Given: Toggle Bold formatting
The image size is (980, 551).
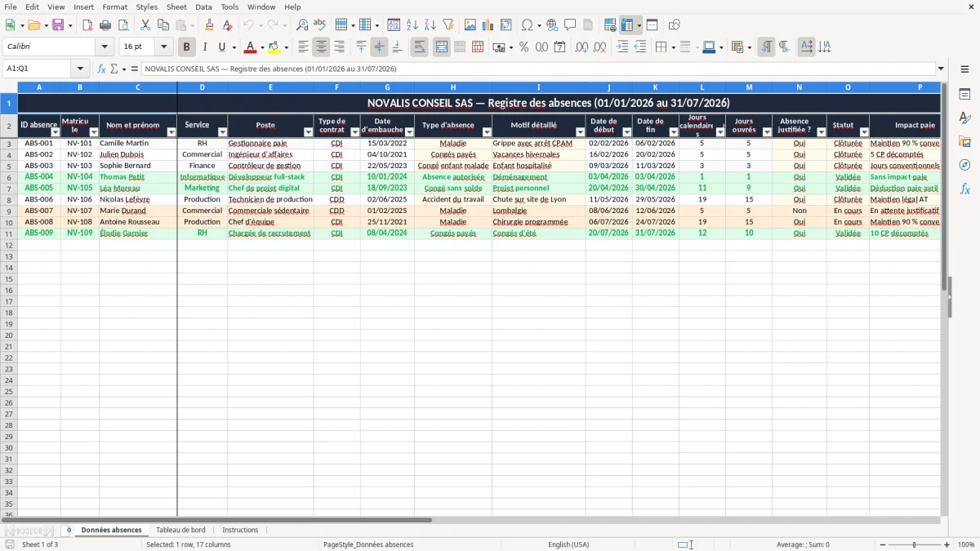Looking at the screenshot, I should [x=186, y=47].
